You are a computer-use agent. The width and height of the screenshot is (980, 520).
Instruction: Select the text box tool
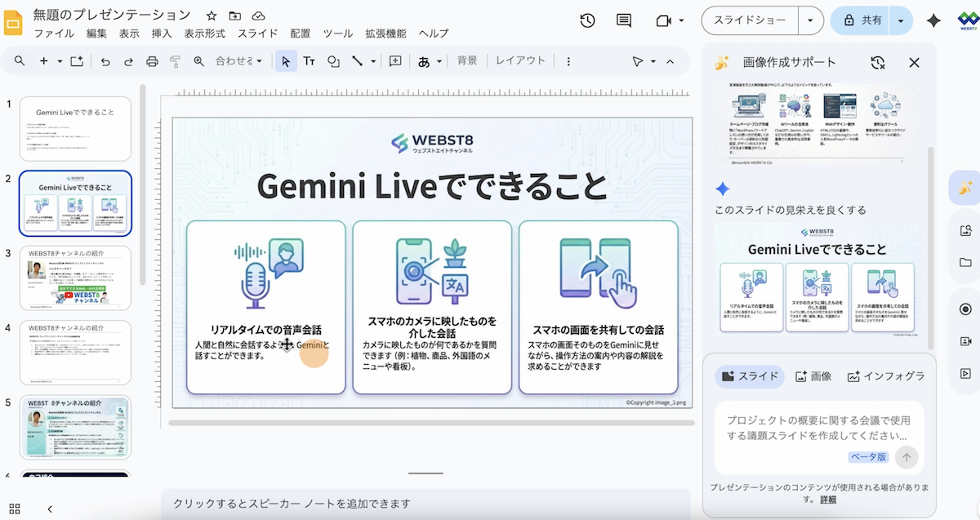(309, 61)
